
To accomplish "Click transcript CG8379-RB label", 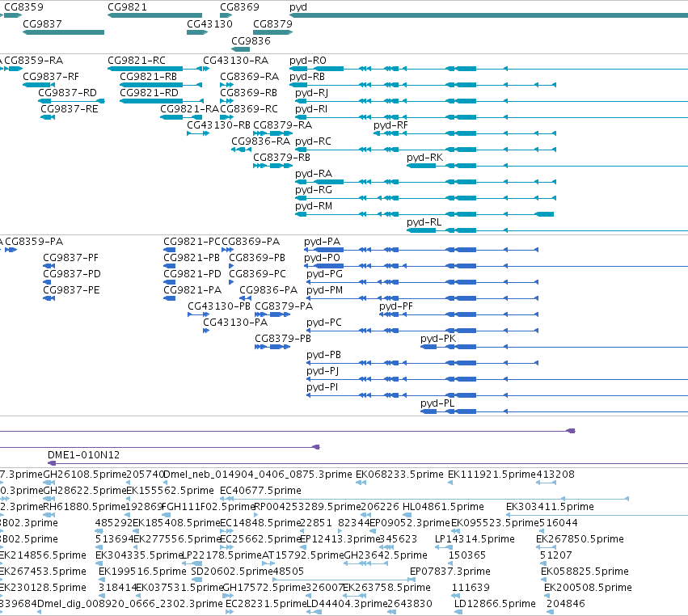I will click(281, 157).
